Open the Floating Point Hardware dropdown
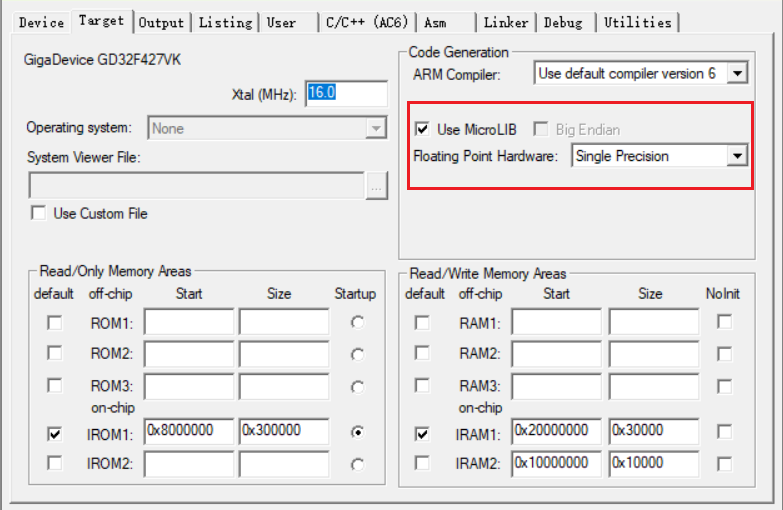The image size is (783, 510). 737,156
